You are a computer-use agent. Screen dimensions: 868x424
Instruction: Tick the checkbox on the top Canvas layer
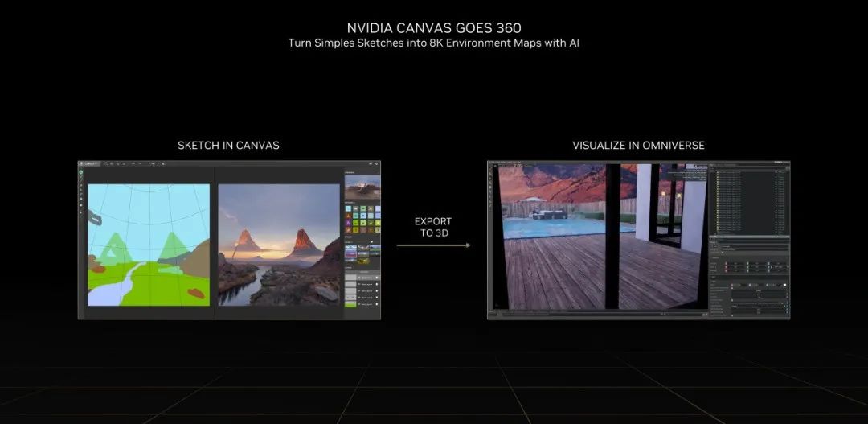click(377, 278)
